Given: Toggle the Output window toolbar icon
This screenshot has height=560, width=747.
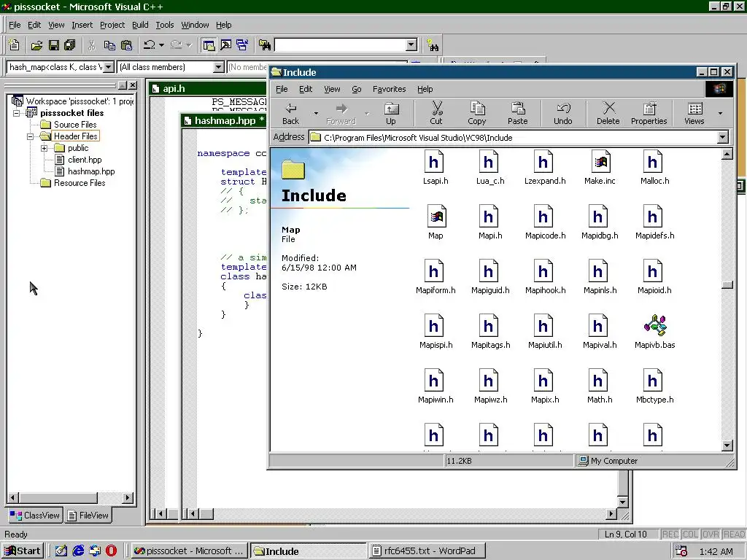Looking at the screenshot, I should (x=225, y=45).
